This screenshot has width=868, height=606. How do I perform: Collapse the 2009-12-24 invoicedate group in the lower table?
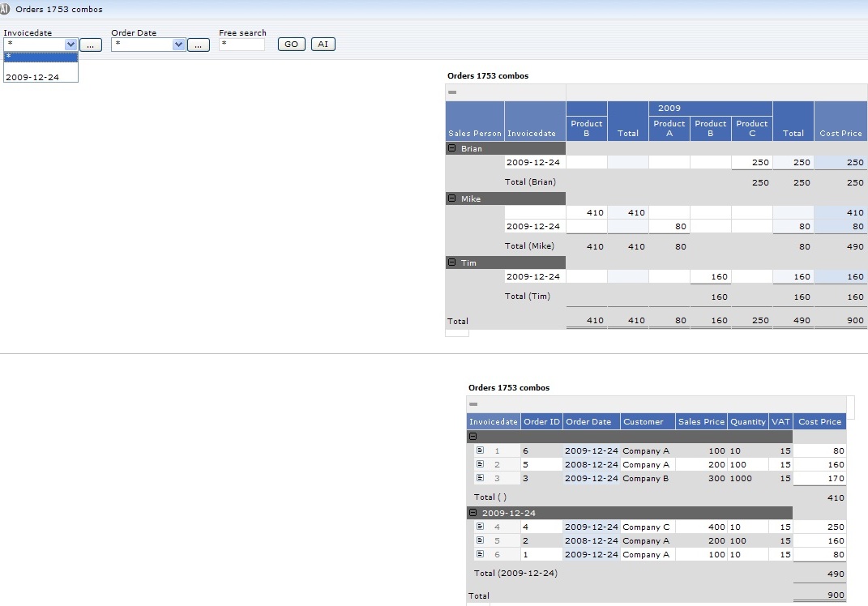click(x=473, y=513)
